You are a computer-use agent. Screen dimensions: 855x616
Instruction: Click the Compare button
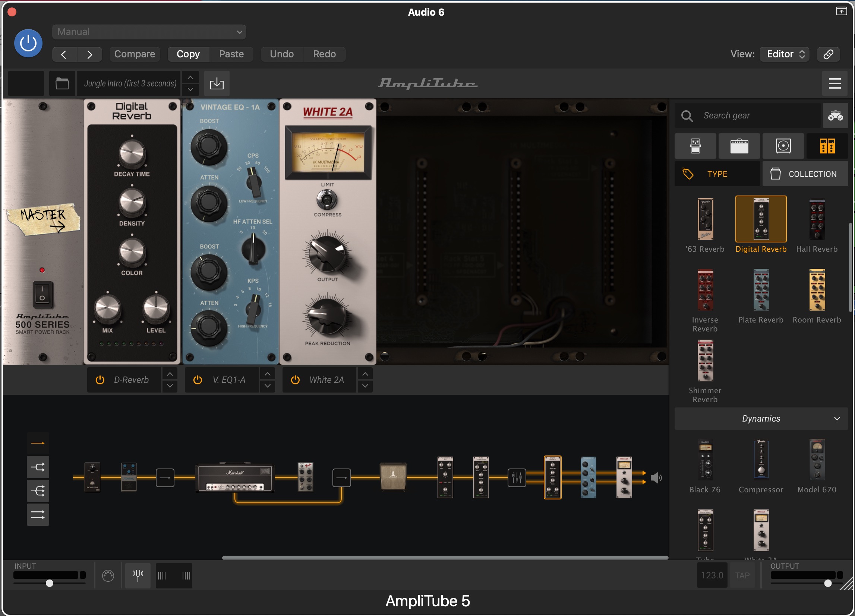point(135,54)
